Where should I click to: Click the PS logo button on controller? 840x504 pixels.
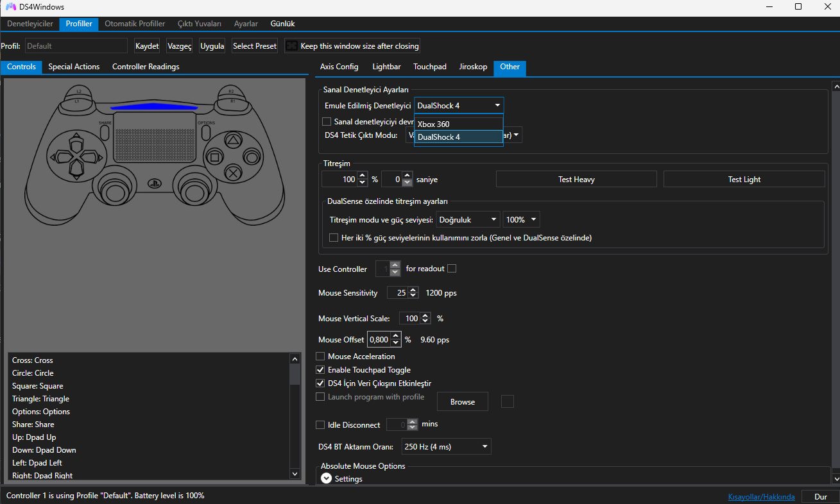click(154, 183)
